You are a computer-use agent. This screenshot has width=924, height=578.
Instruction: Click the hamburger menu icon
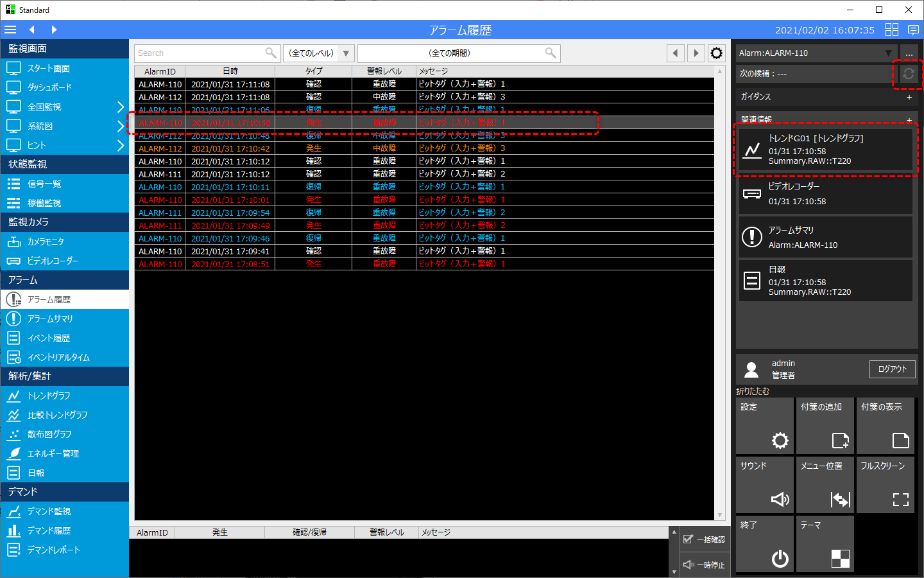click(x=10, y=30)
